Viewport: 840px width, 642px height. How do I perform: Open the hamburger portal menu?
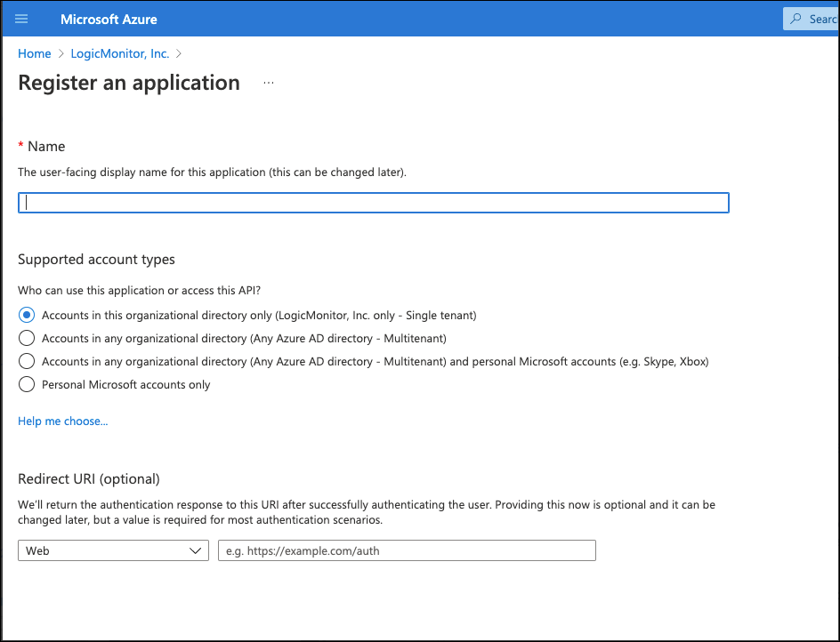point(21,20)
